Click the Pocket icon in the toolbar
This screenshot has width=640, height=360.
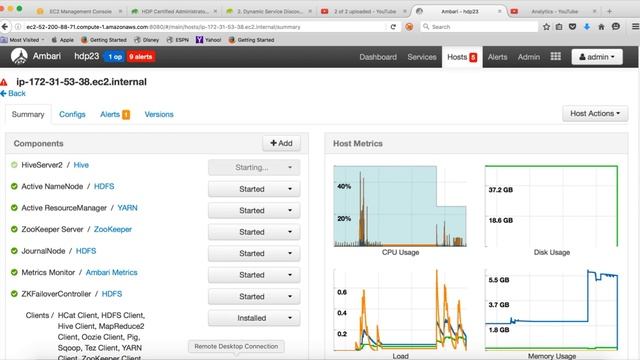pos(573,27)
